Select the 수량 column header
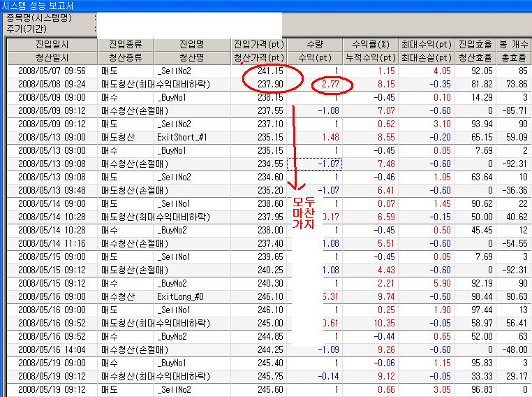This screenshot has width=532, height=397. point(315,44)
